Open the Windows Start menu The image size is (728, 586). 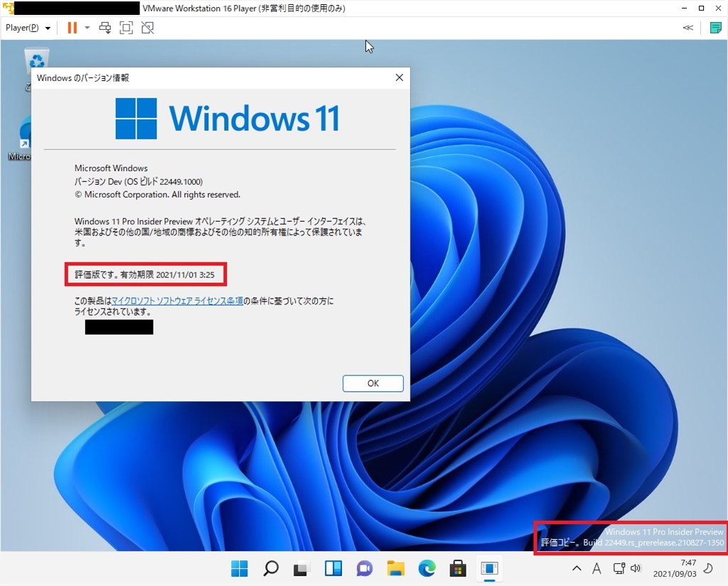(240, 568)
